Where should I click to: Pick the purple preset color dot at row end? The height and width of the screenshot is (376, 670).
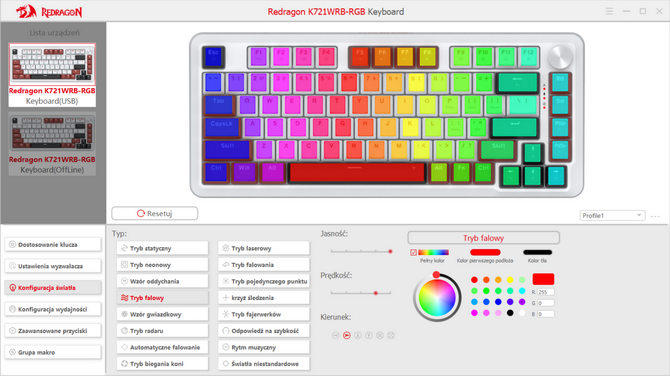(522, 302)
